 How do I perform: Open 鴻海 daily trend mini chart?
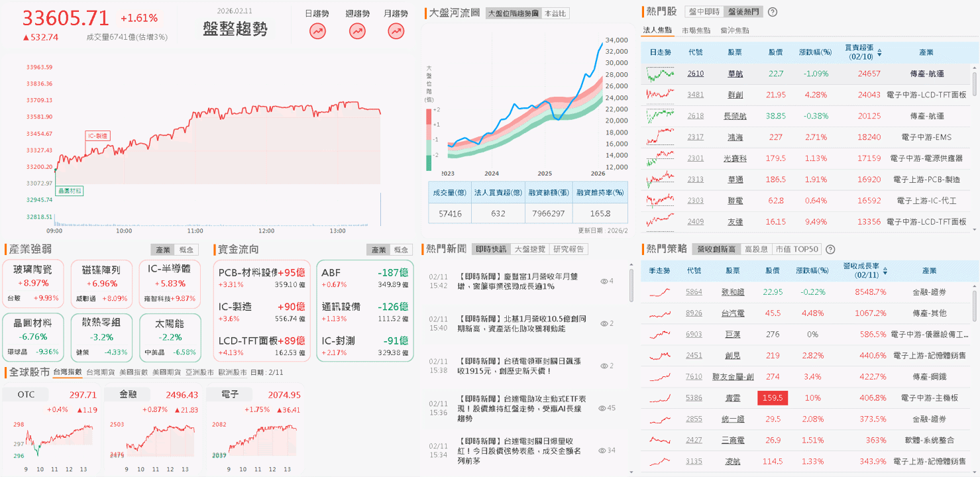[x=661, y=137]
